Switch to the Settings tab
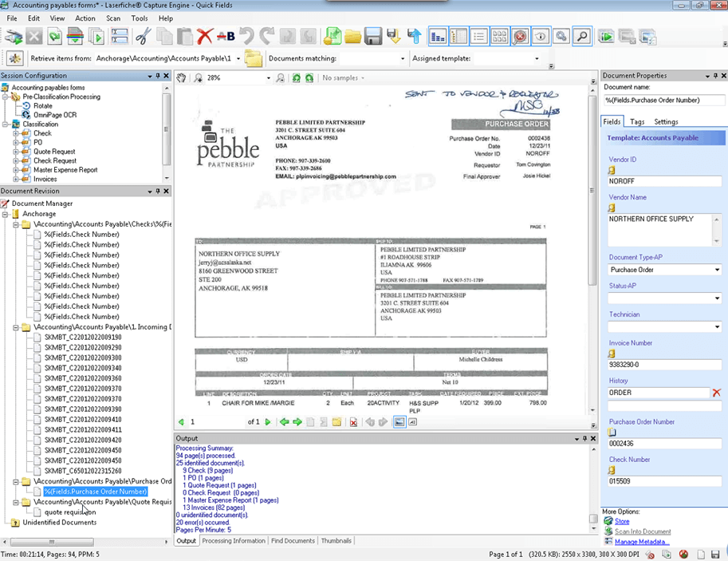The width and height of the screenshot is (728, 561). click(x=666, y=122)
